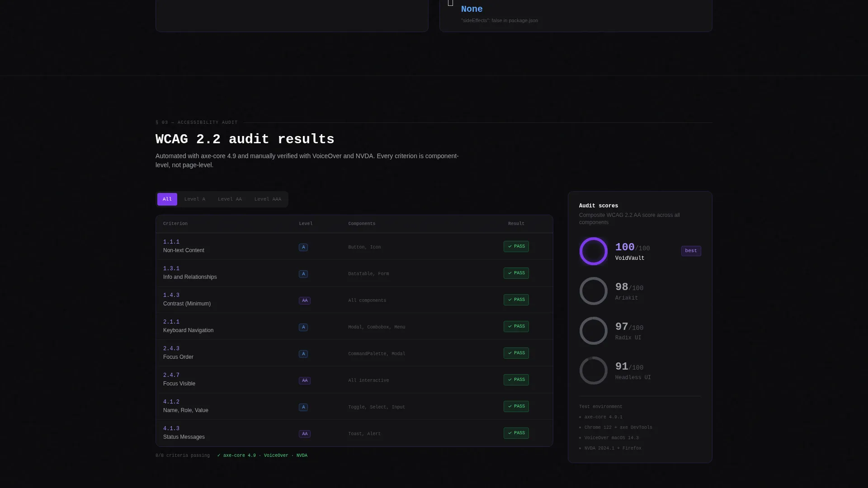Click the AA level badge in Status Messages row
Viewport: 868px width, 488px height.
(305, 434)
